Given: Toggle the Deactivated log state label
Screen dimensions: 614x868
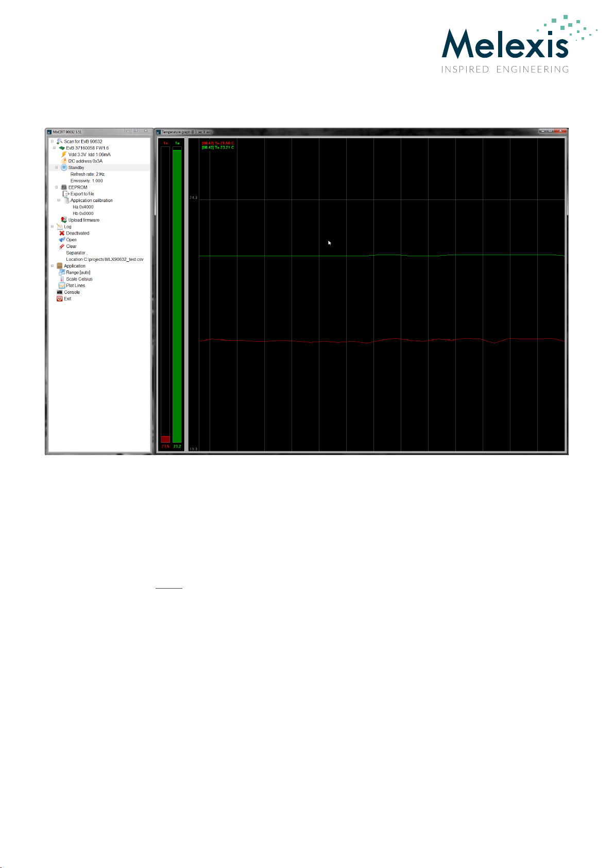Looking at the screenshot, I should click(78, 233).
